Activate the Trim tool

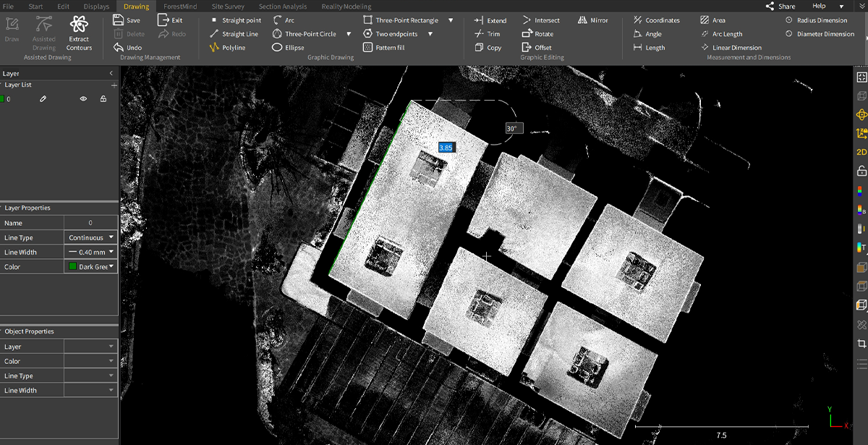click(x=490, y=33)
